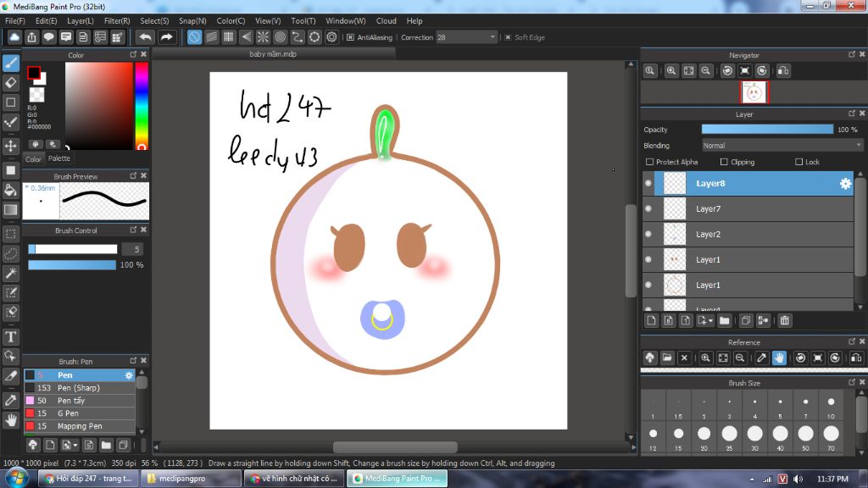
Task: Click the Navigator canvas thumbnail
Action: [x=754, y=92]
